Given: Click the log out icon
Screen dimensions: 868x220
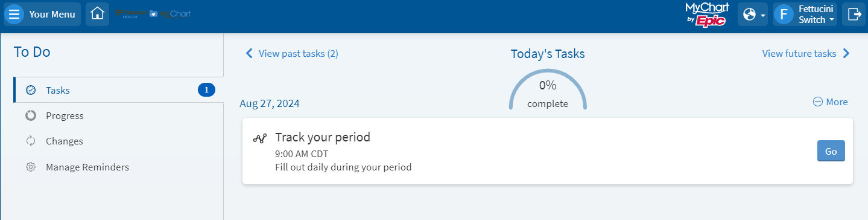Looking at the screenshot, I should [854, 14].
